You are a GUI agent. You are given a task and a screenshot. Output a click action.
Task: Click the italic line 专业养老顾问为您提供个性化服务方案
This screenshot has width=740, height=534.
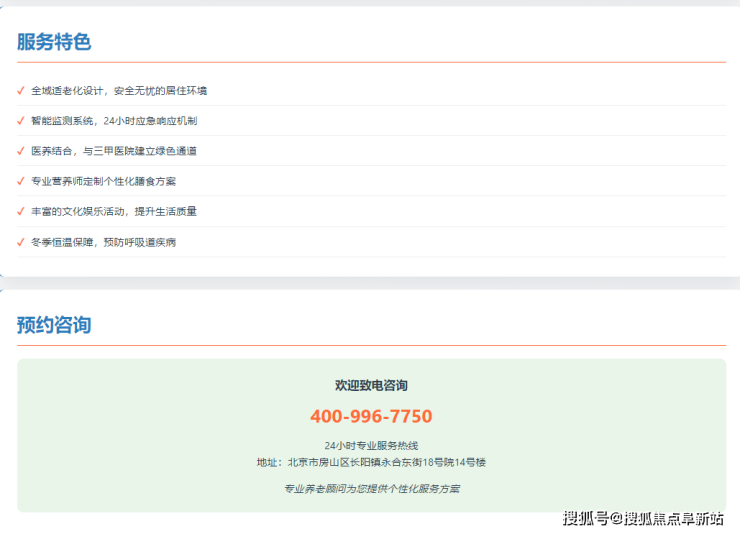pyautogui.click(x=371, y=489)
